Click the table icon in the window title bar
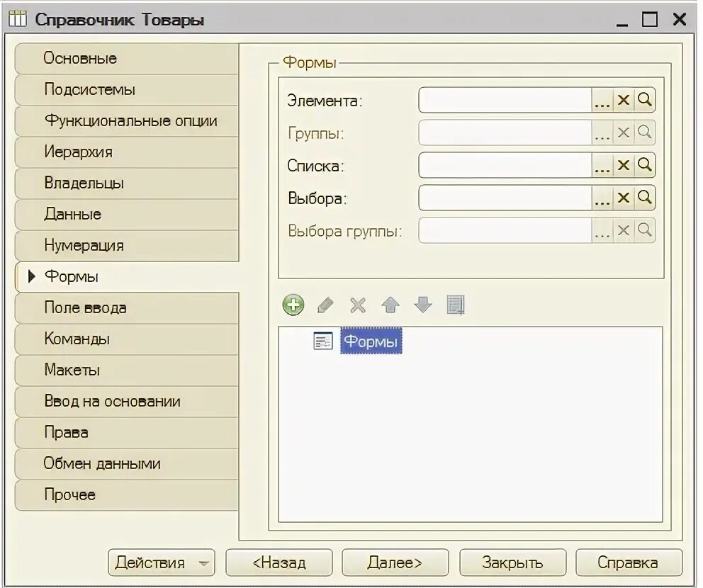Viewport: 703px width, 588px height. pos(18,19)
